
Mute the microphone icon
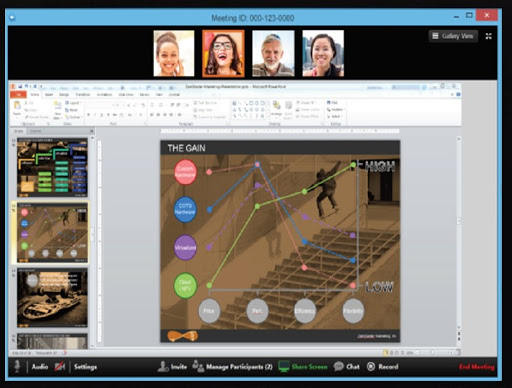(x=17, y=366)
